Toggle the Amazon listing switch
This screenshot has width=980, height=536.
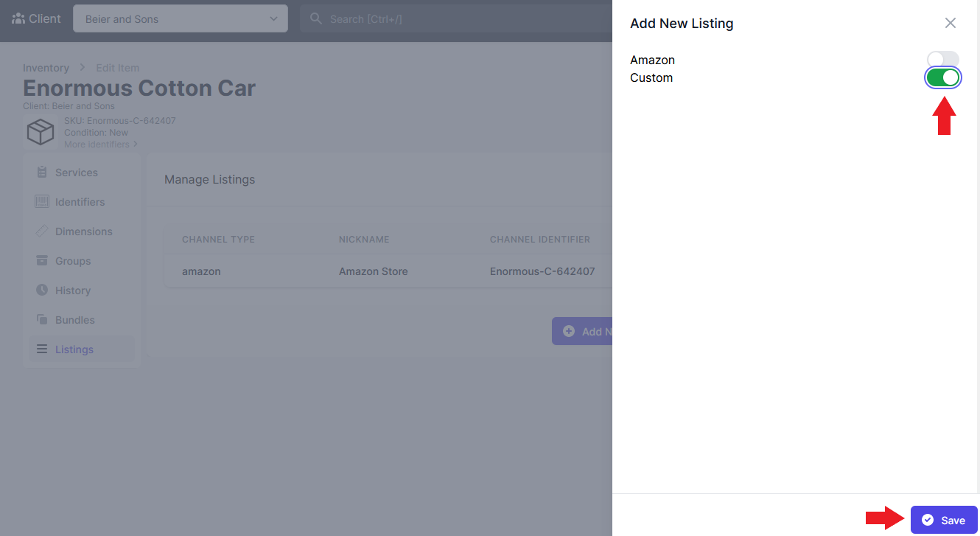coord(942,60)
